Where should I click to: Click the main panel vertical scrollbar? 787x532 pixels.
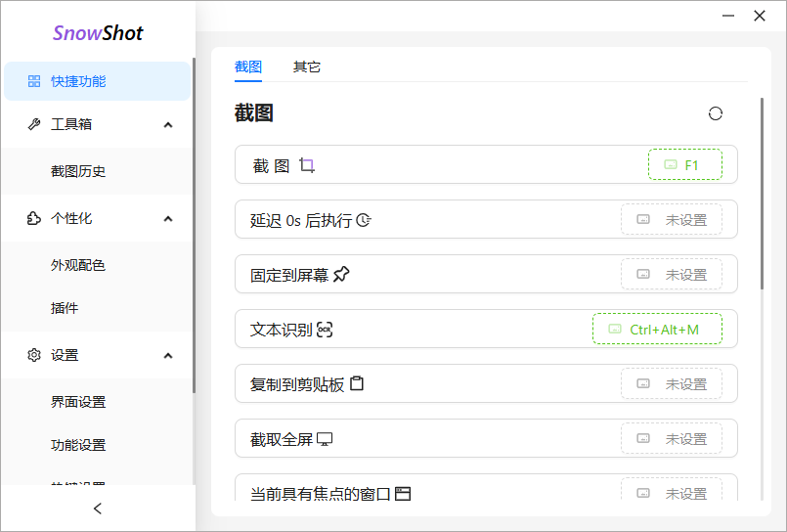tap(762, 196)
